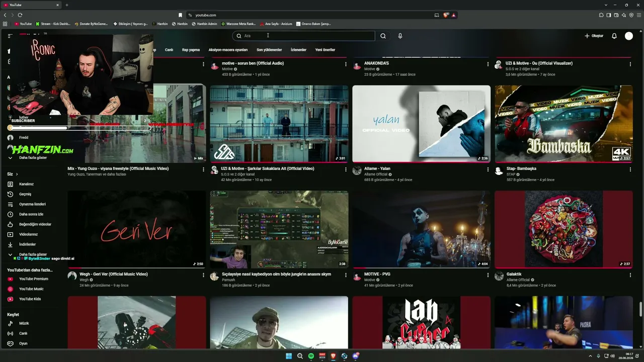Open Sıçılayslye nasıl kaybediyon video title
Image resolution: width=644 pixels, height=362 pixels.
tap(276, 275)
